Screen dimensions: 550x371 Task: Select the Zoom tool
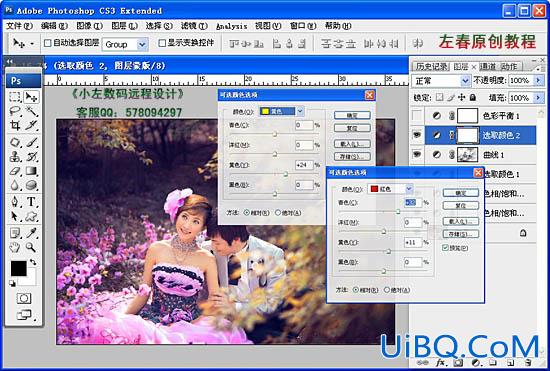(31, 247)
